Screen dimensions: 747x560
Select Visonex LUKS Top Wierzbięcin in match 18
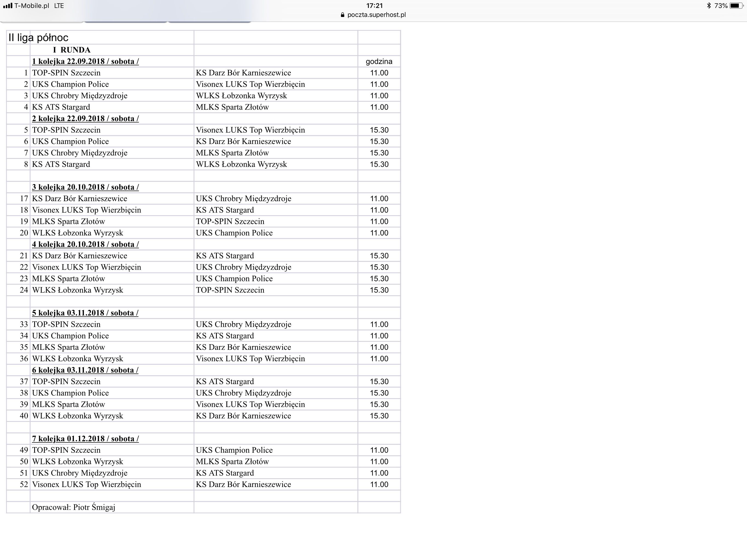click(86, 210)
